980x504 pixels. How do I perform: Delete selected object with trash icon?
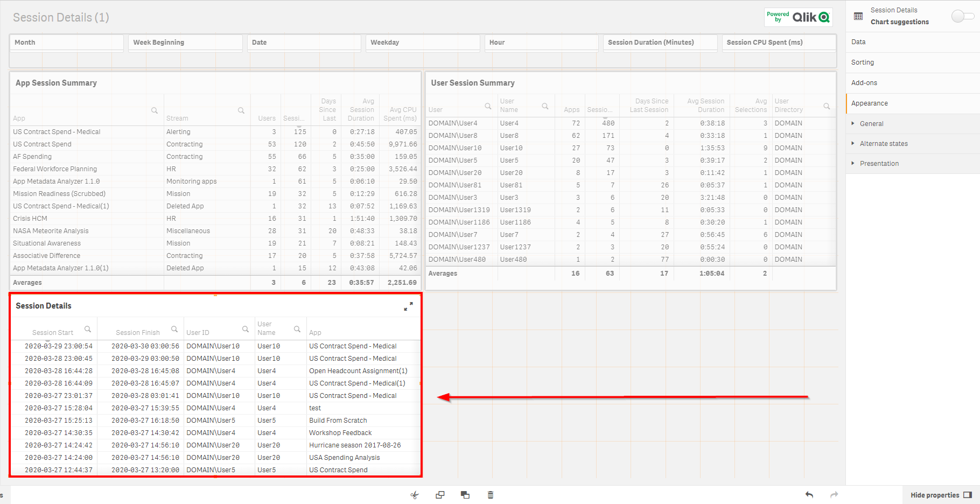491,495
